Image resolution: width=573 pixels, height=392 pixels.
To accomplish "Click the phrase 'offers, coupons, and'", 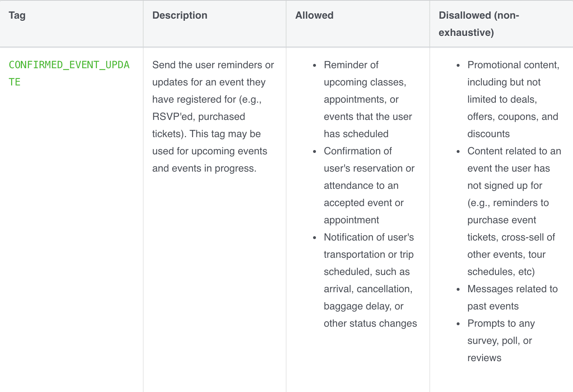I will 513,116.
